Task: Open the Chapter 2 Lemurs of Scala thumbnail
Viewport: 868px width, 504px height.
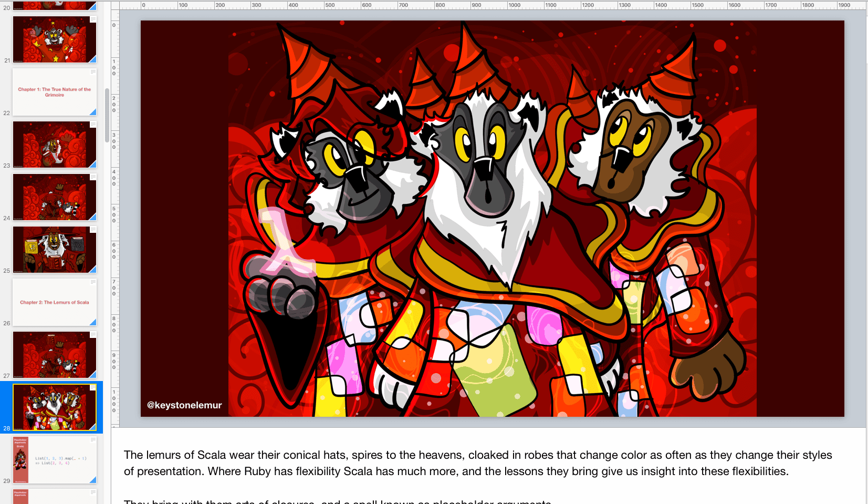Action: point(55,302)
